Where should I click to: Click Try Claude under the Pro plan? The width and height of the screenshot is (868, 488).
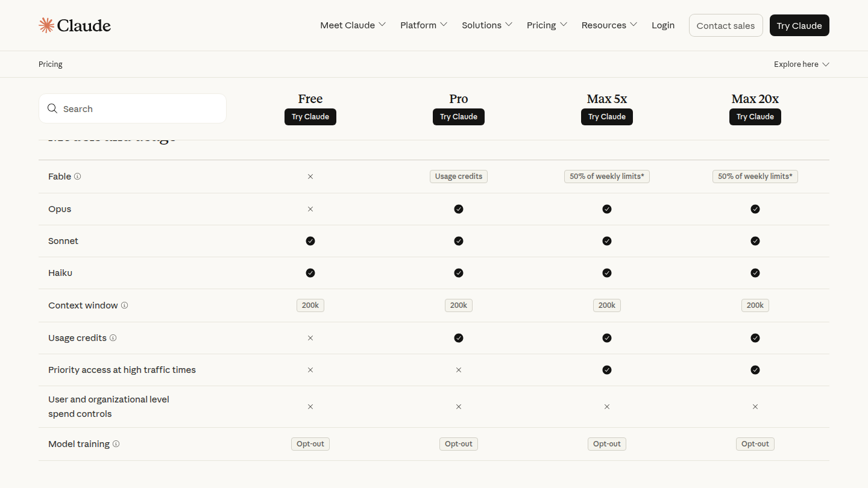459,117
